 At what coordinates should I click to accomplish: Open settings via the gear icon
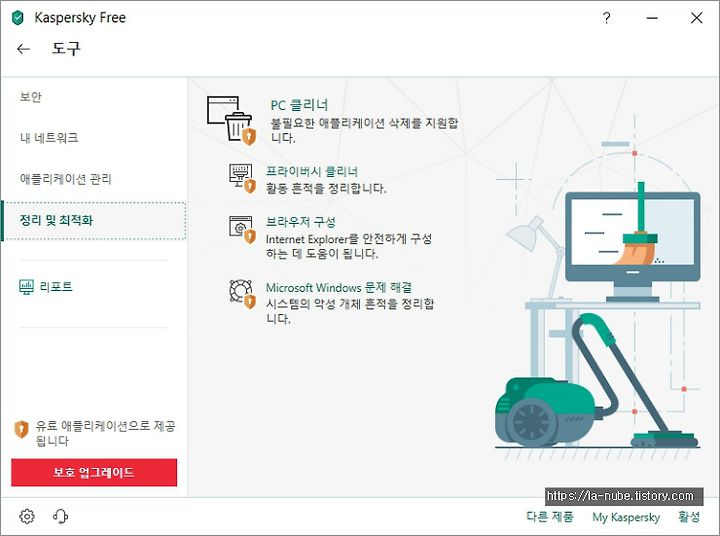(x=27, y=516)
